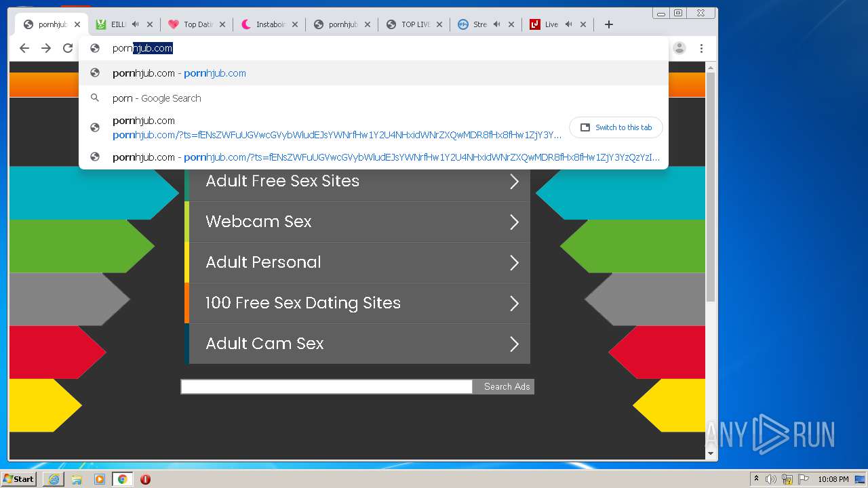Close the Live tab

[583, 24]
